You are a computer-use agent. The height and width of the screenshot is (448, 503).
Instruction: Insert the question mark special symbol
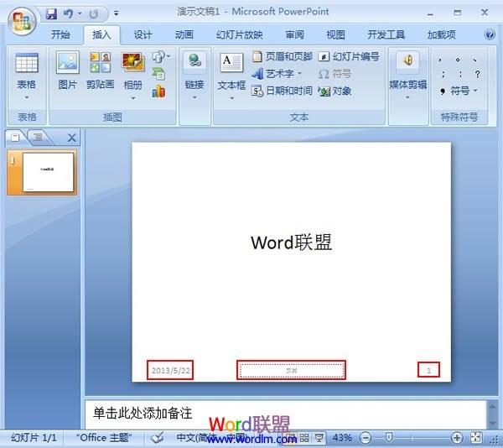(477, 75)
